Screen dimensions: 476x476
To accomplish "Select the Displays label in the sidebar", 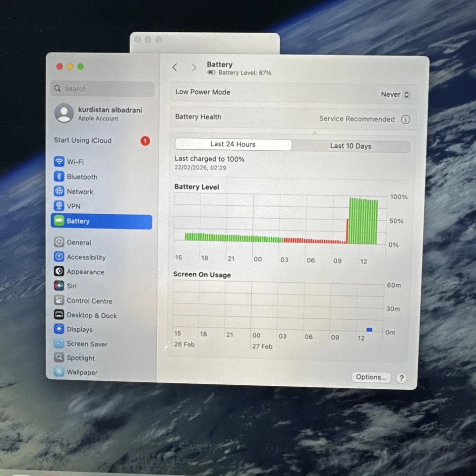I will (79, 329).
